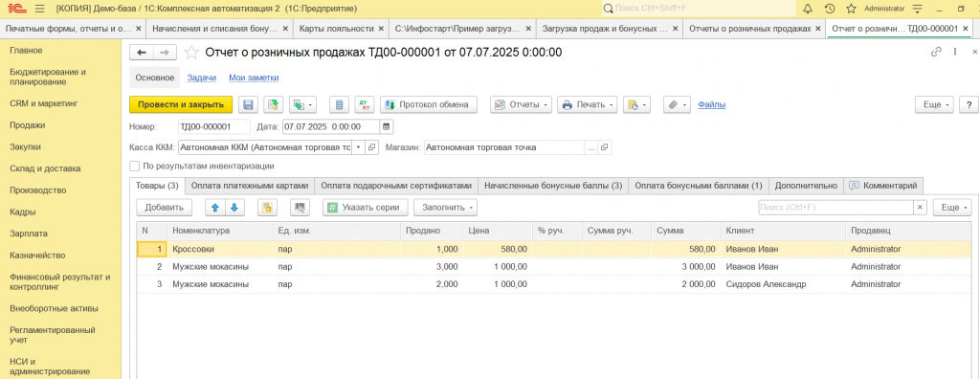Screen dimensions: 980x379
Task: Click the yellow copy rows icon
Action: [x=268, y=207]
